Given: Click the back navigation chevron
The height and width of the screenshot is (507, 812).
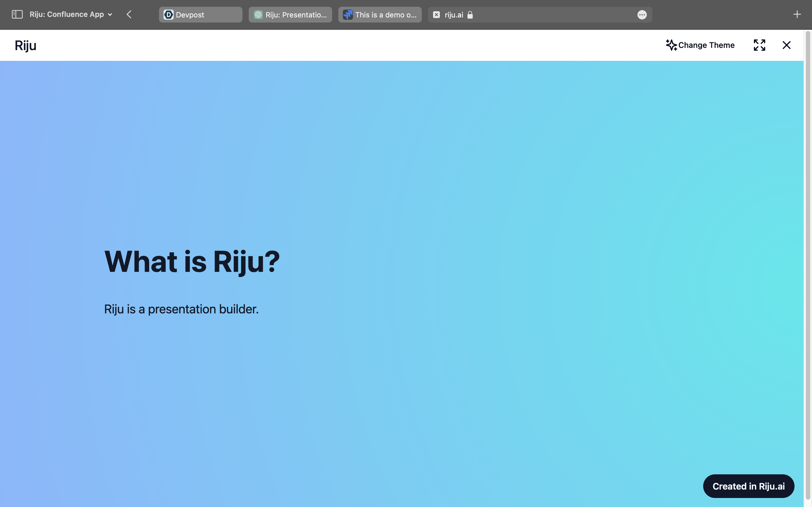Looking at the screenshot, I should (x=129, y=14).
